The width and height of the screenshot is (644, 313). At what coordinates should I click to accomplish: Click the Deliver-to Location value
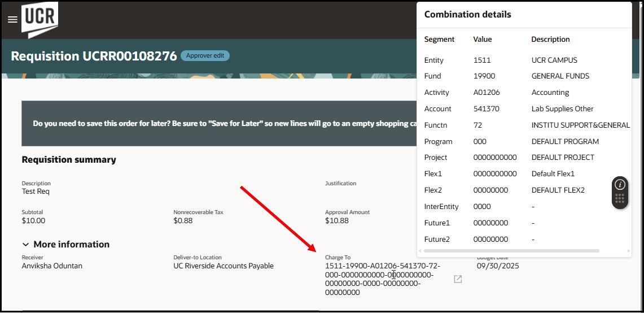pyautogui.click(x=223, y=266)
